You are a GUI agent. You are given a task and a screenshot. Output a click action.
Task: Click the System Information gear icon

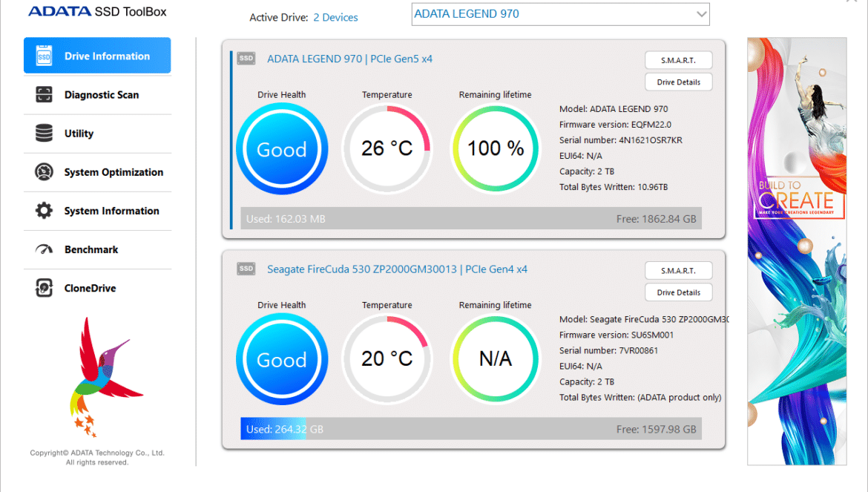tap(44, 211)
